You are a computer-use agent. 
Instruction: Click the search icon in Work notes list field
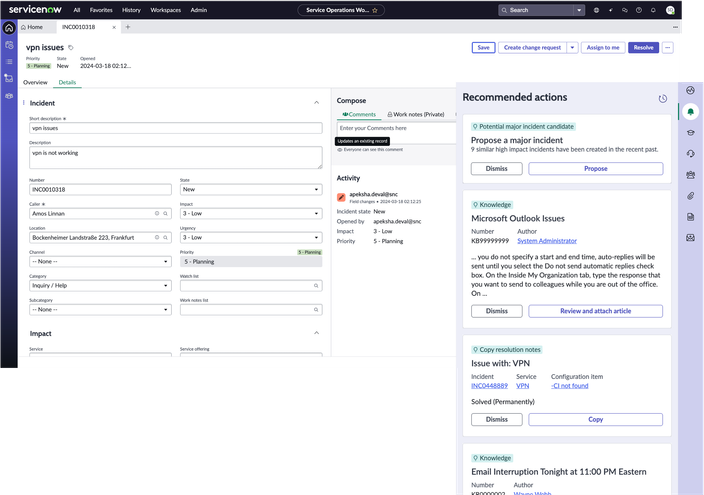tap(316, 309)
